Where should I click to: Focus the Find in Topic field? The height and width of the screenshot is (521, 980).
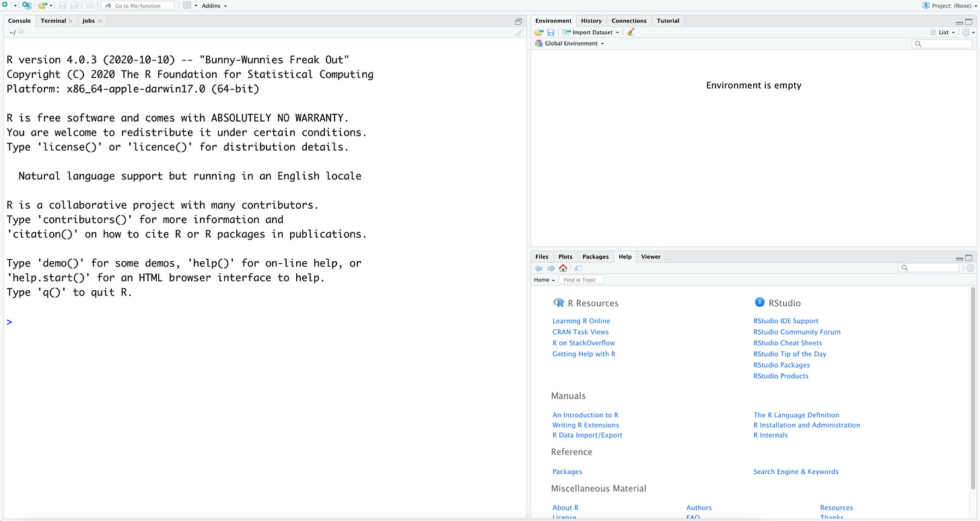tap(582, 280)
